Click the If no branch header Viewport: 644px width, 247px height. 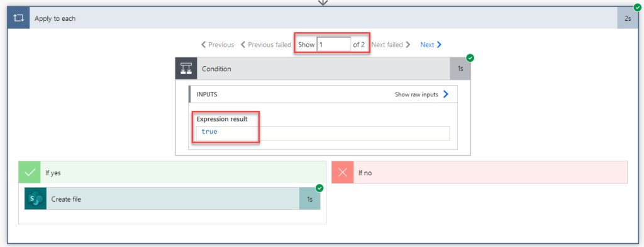pyautogui.click(x=480, y=173)
